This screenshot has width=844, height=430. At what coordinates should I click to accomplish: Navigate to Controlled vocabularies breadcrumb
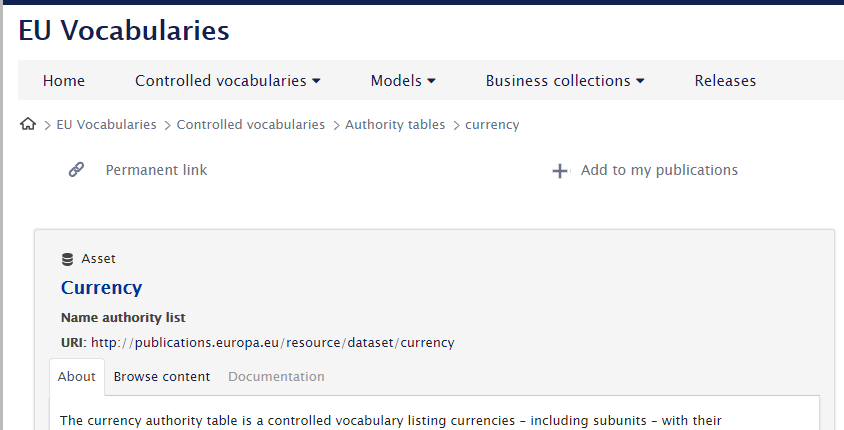[x=251, y=125]
